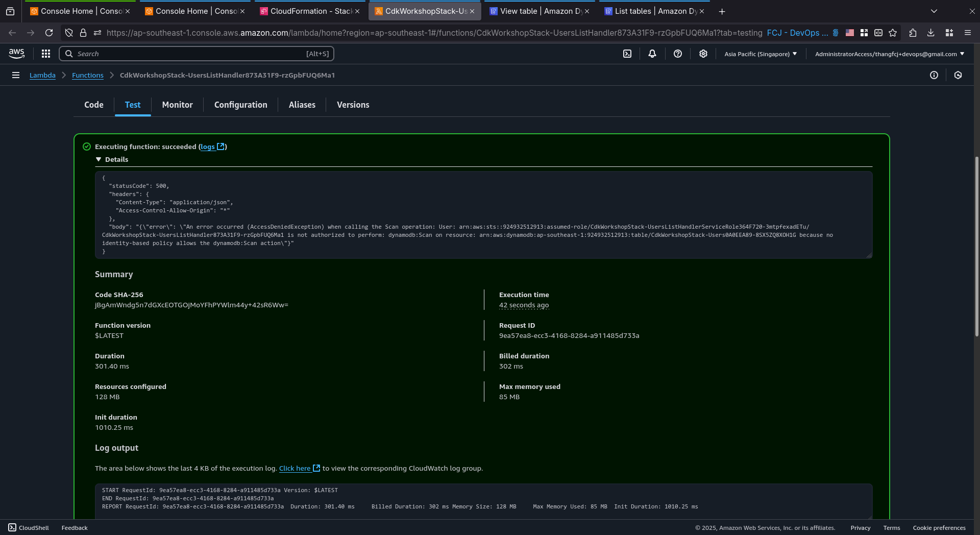
Task: Open the Feedback link in footer
Action: (x=75, y=528)
